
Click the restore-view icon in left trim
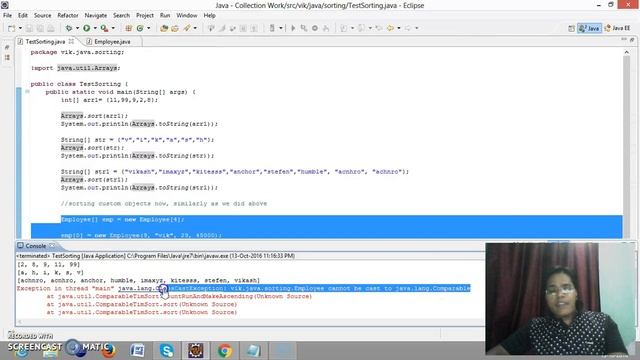7,48
